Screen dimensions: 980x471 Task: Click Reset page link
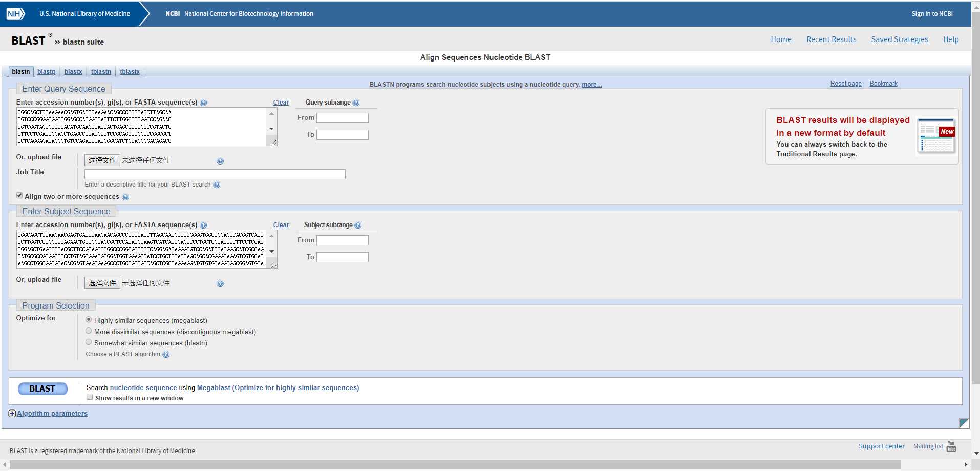tap(846, 84)
